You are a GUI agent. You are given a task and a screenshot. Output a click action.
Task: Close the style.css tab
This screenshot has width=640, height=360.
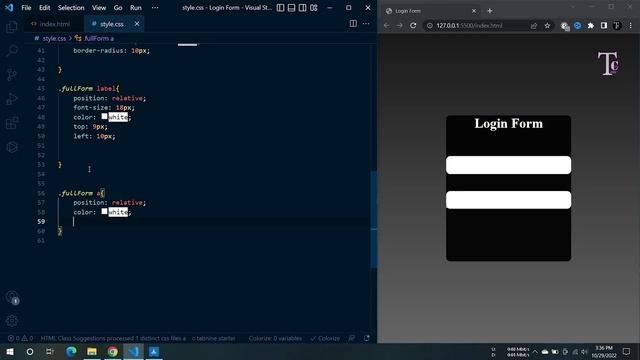[x=137, y=24]
